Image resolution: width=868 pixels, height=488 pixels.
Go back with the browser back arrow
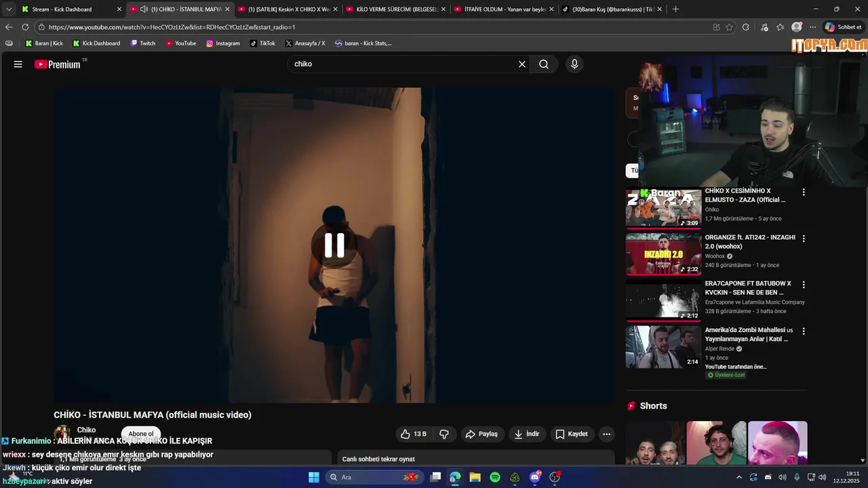point(9,27)
